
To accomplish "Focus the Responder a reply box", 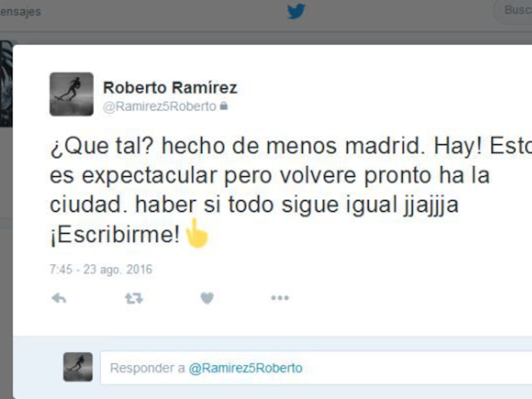I will [316, 368].
